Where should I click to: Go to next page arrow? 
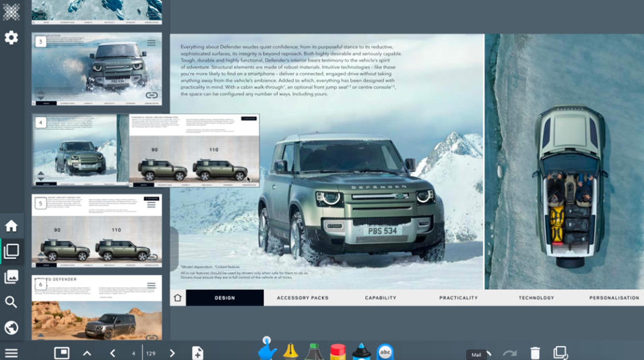coord(172,353)
